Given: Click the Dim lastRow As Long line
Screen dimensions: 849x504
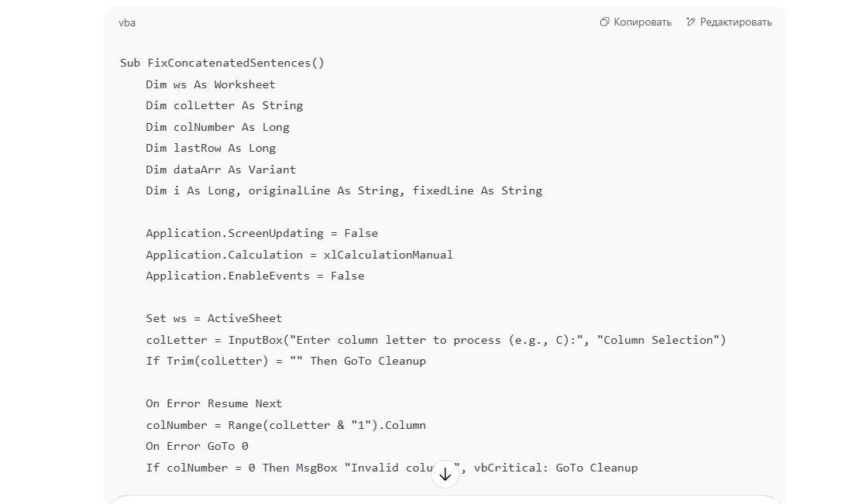Looking at the screenshot, I should tap(210, 148).
